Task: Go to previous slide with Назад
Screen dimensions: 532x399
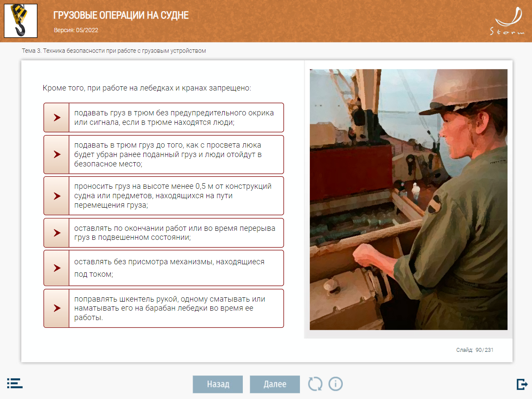Action: (x=218, y=384)
